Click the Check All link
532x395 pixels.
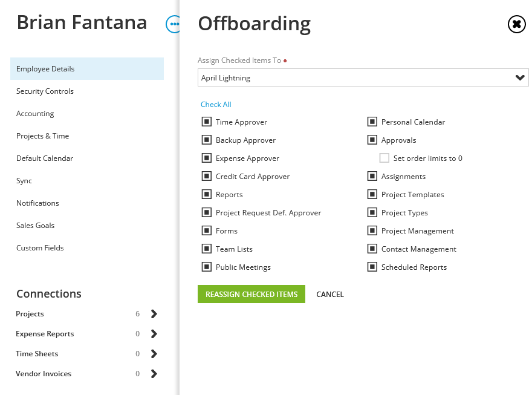tap(216, 105)
